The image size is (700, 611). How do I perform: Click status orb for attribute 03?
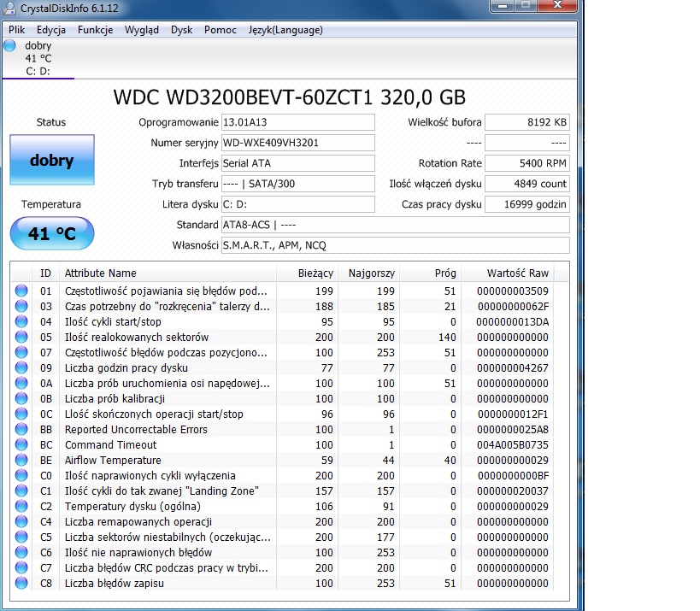(21, 306)
